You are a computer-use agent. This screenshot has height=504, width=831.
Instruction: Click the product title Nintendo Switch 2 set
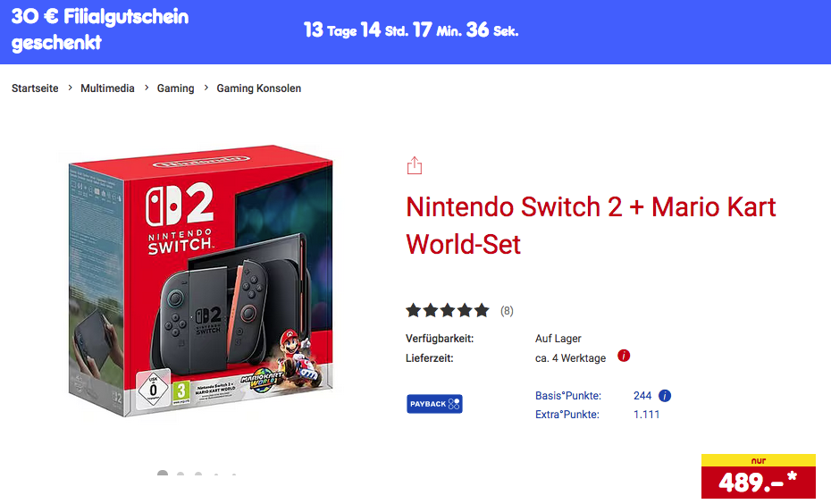(591, 224)
